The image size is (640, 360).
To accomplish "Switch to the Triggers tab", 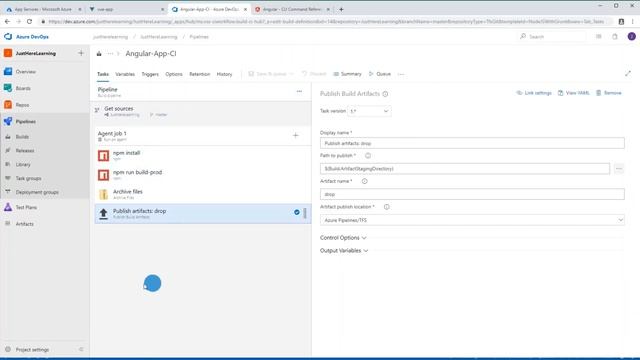I will point(150,74).
